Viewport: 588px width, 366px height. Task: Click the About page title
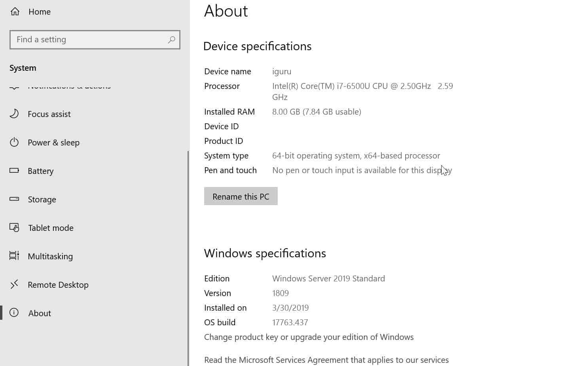(226, 11)
